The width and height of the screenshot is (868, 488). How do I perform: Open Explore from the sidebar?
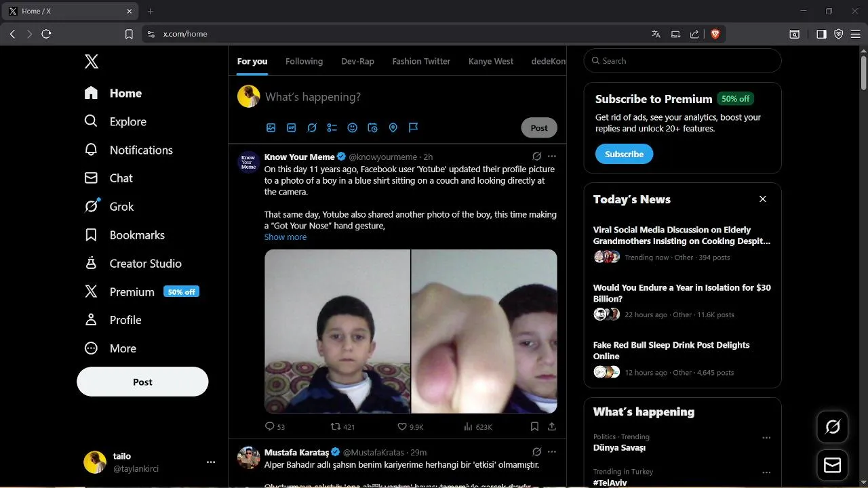(x=115, y=121)
